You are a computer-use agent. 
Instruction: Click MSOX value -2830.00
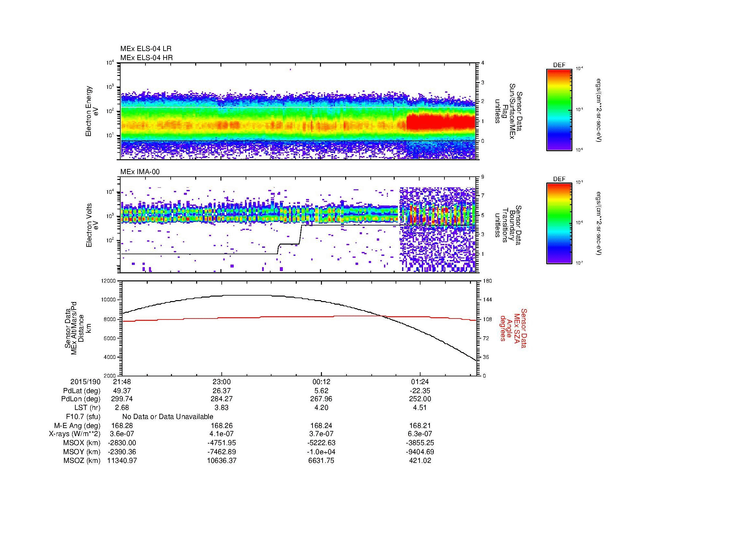point(122,443)
